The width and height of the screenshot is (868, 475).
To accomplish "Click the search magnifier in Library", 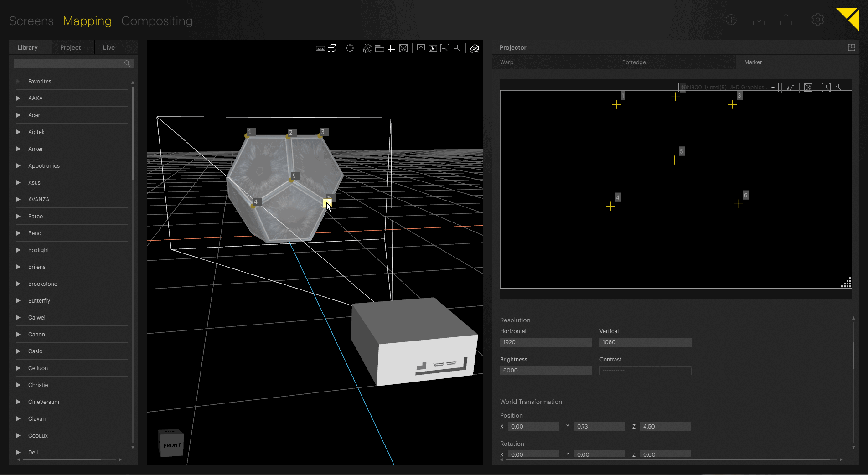I will [128, 63].
